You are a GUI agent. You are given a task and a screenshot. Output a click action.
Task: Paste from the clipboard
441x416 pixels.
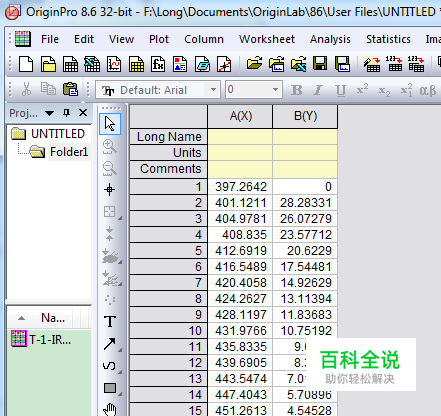(70, 89)
